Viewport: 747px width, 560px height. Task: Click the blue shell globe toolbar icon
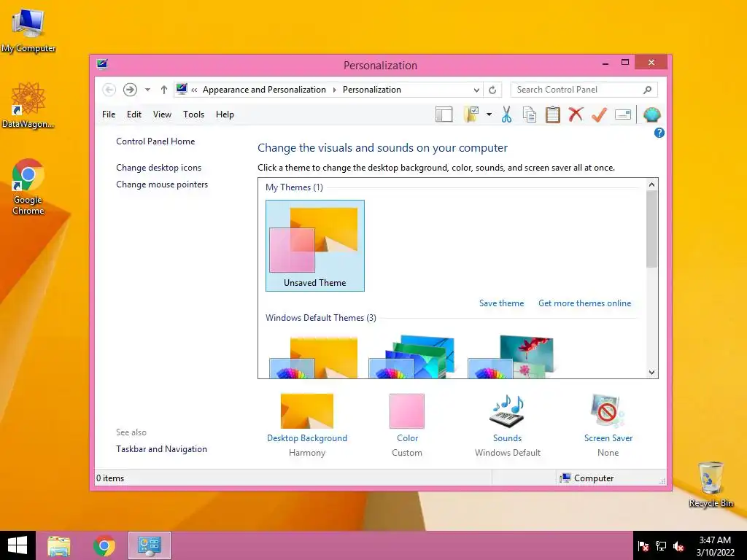click(x=651, y=114)
